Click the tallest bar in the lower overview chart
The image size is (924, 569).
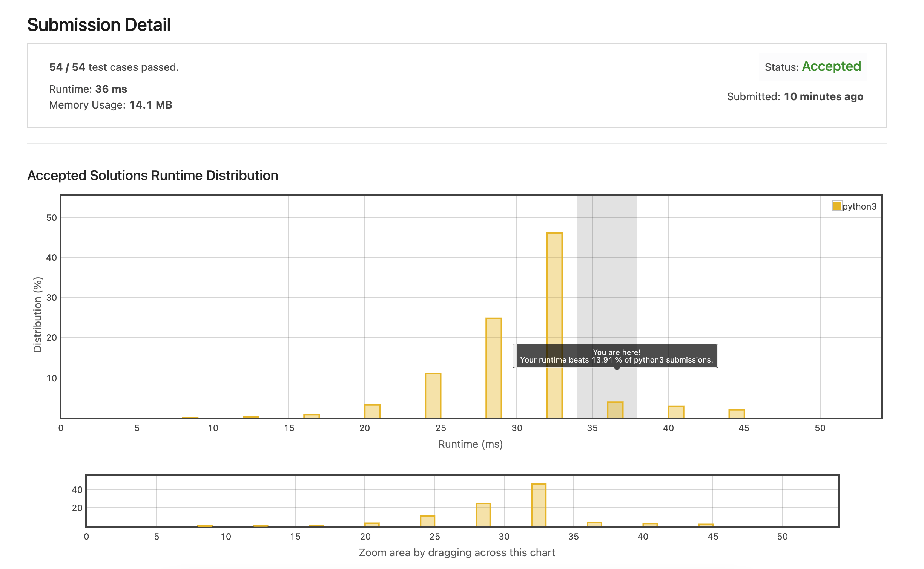point(539,505)
